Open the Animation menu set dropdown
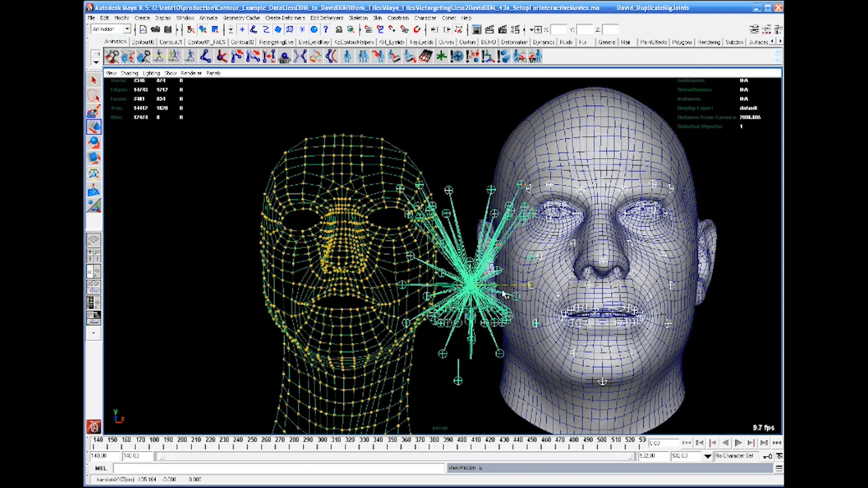 [x=110, y=29]
